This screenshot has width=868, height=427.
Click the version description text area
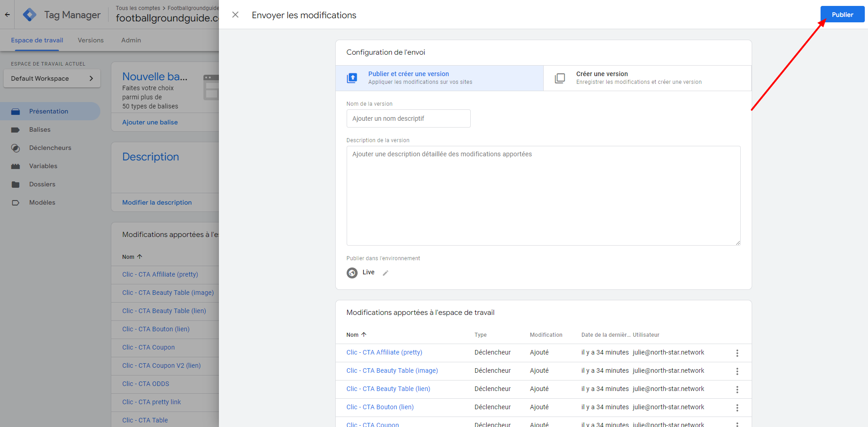[x=543, y=195]
